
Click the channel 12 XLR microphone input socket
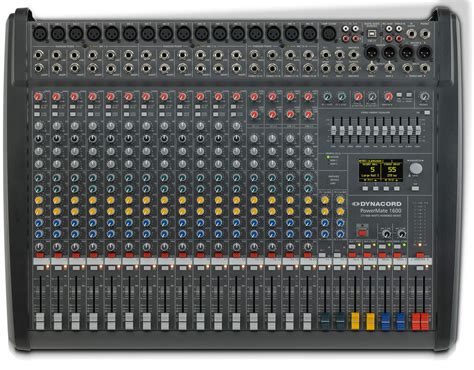tap(237, 34)
